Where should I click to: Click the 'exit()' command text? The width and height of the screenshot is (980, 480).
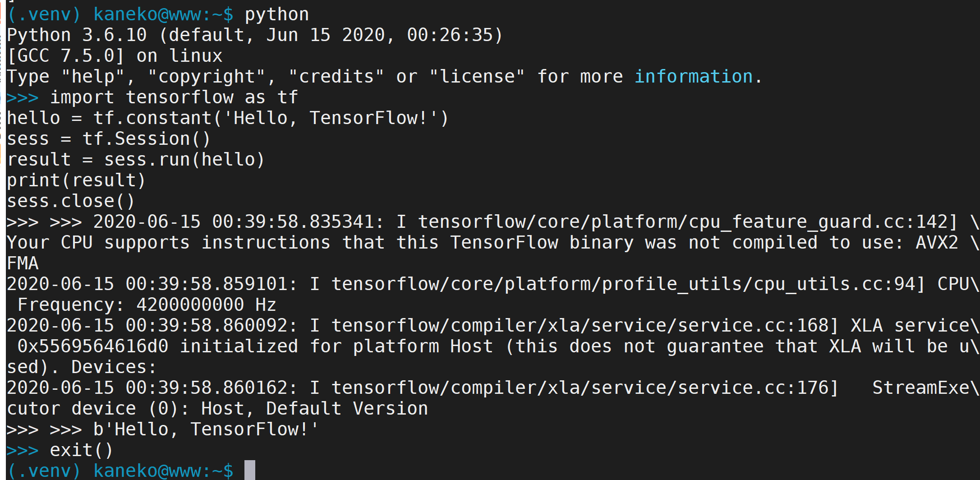[81, 450]
